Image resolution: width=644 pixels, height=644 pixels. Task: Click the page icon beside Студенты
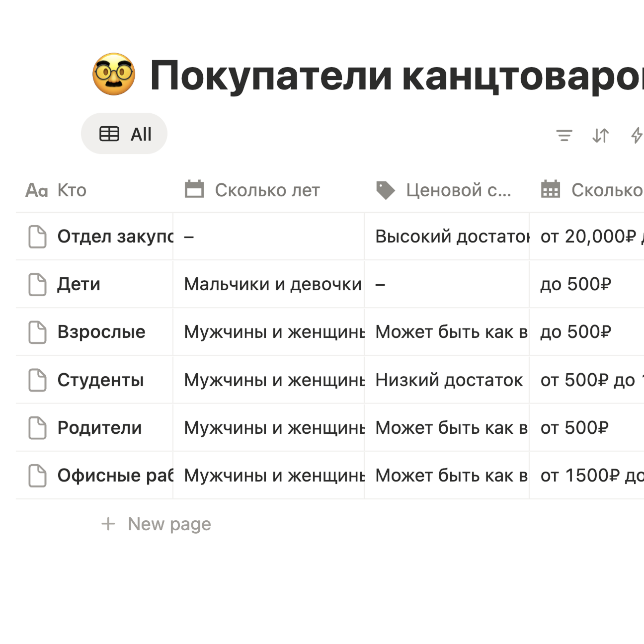(x=38, y=380)
